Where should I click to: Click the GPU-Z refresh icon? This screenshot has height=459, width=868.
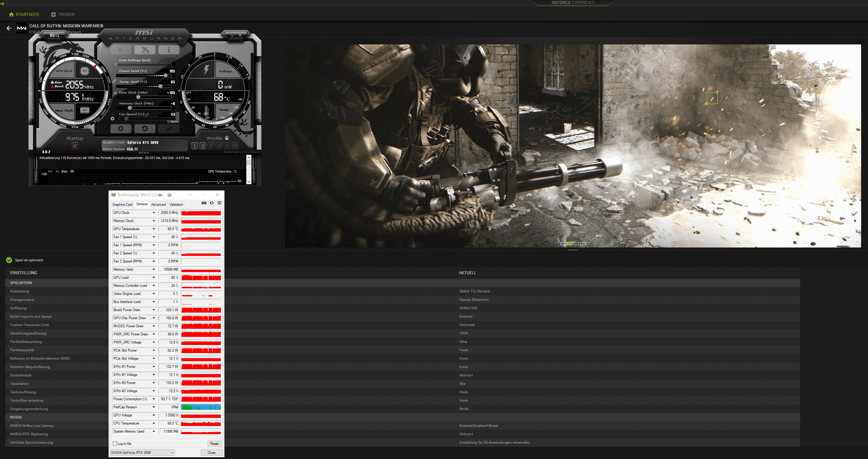coord(212,203)
